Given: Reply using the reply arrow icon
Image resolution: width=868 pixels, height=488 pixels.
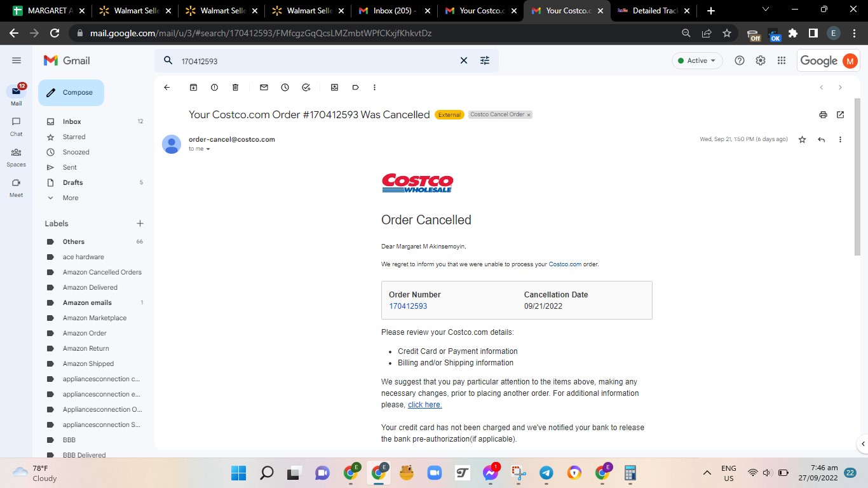Looking at the screenshot, I should 821,140.
